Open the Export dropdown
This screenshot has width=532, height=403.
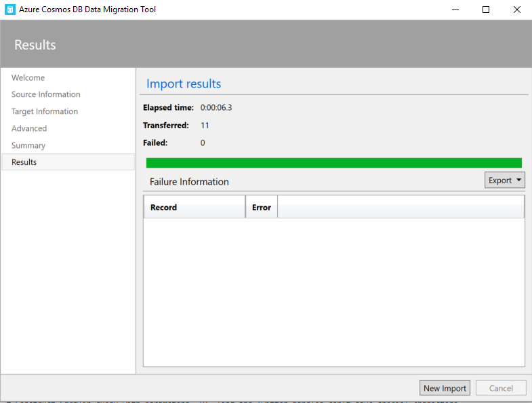point(504,180)
